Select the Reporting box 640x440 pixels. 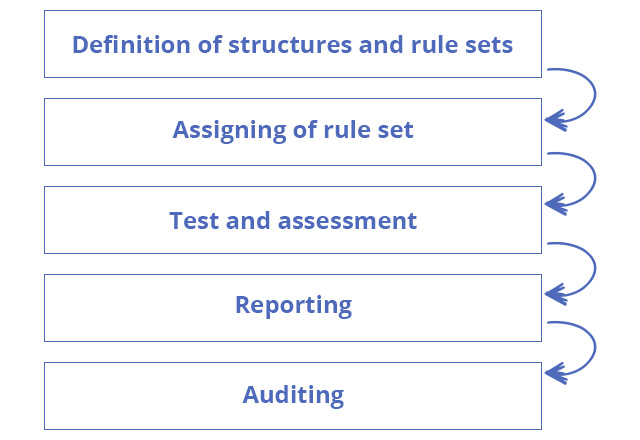pyautogui.click(x=293, y=308)
